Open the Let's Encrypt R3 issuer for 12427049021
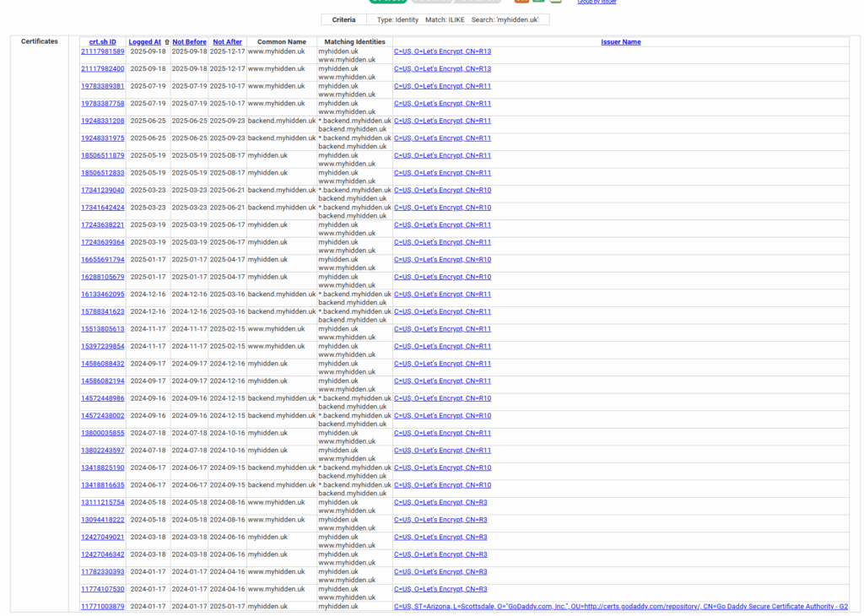 tap(440, 538)
